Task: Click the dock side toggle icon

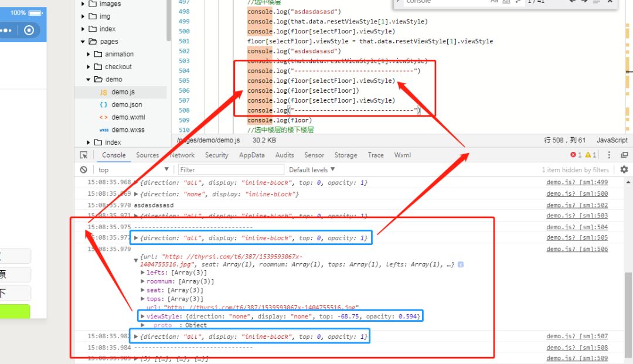Action: 625,155
